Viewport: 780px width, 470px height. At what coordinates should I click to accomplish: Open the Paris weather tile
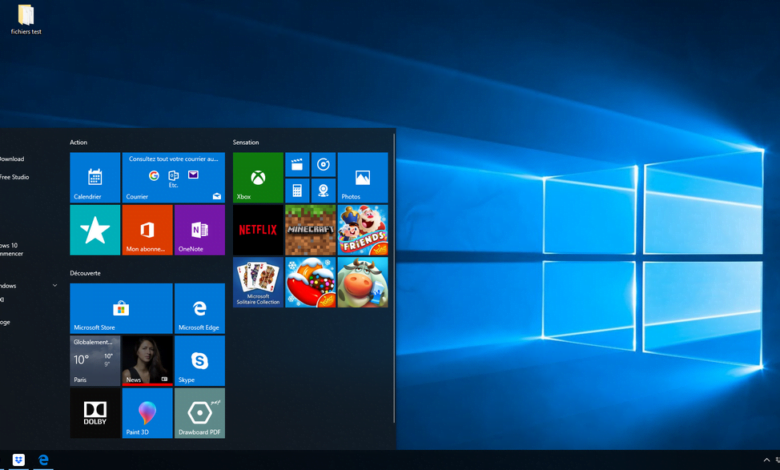tap(95, 361)
